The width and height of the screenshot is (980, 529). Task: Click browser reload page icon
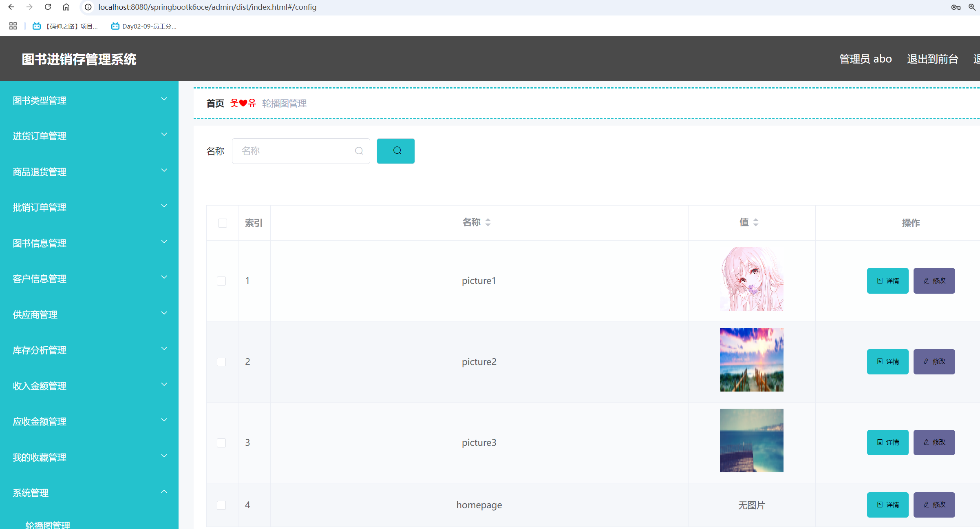(48, 7)
